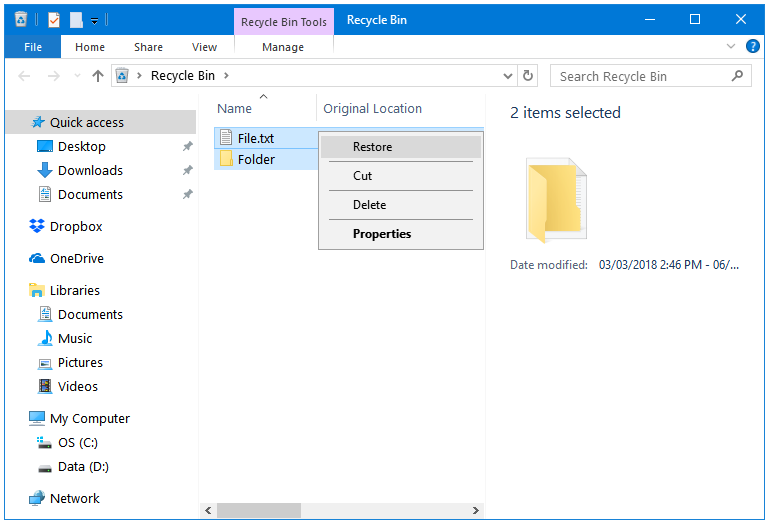Click the Folder item's yellow icon

226,159
